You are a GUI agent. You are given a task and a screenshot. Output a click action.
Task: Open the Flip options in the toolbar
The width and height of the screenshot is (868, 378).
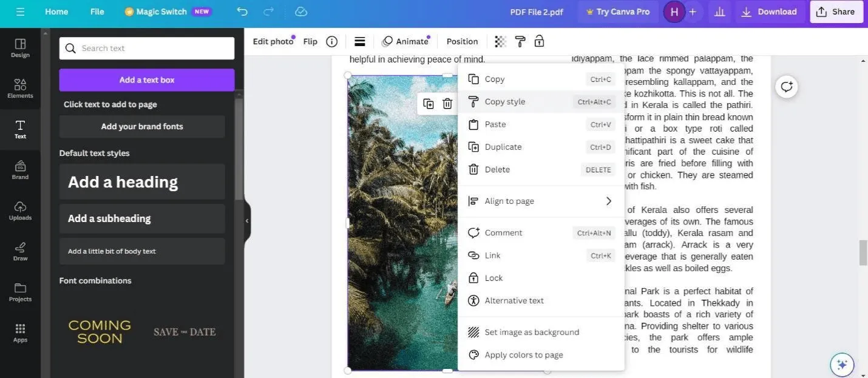310,41
